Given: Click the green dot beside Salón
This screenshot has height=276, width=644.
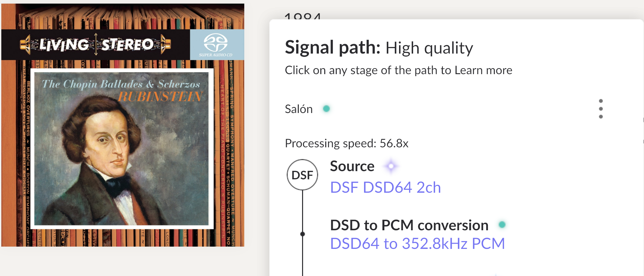Looking at the screenshot, I should click(326, 108).
